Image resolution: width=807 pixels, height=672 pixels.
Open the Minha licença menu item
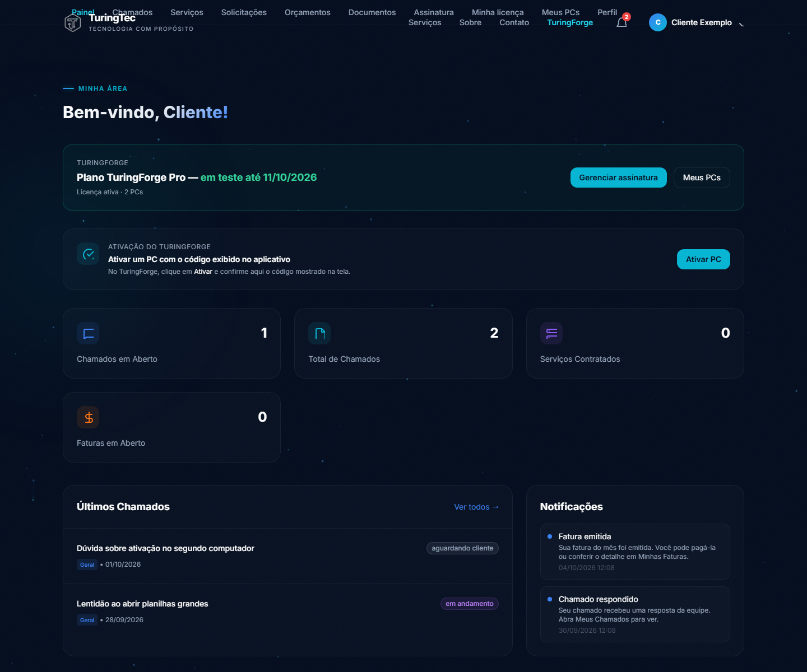coord(498,12)
